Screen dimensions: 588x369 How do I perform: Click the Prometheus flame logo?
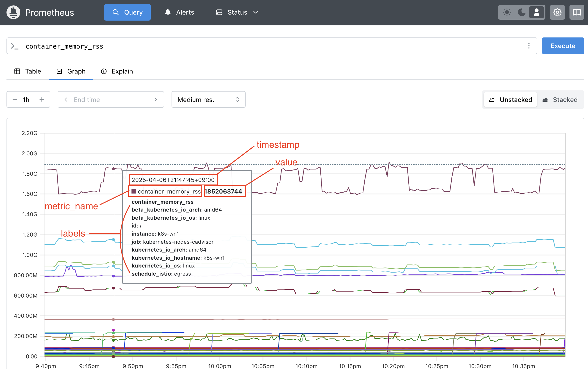[x=13, y=12]
